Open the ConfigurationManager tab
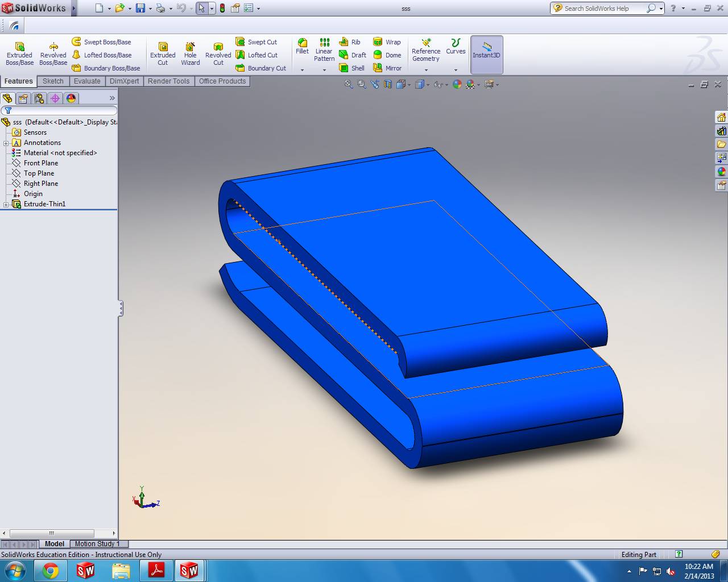This screenshot has height=582, width=728. coord(39,98)
